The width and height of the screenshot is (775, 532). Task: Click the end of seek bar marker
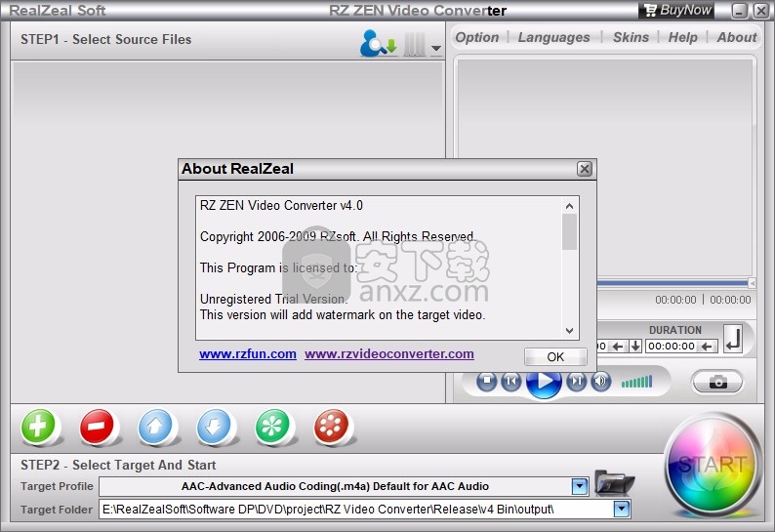[752, 283]
